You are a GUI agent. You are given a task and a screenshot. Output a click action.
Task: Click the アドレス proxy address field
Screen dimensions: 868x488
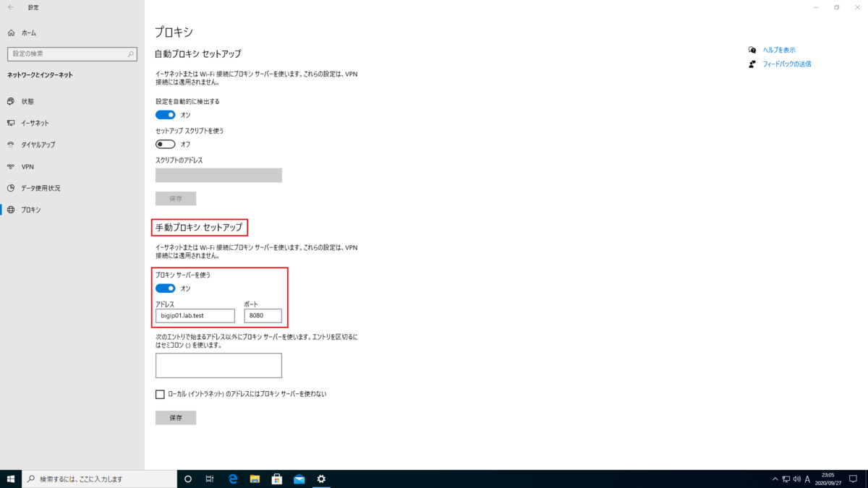(195, 315)
